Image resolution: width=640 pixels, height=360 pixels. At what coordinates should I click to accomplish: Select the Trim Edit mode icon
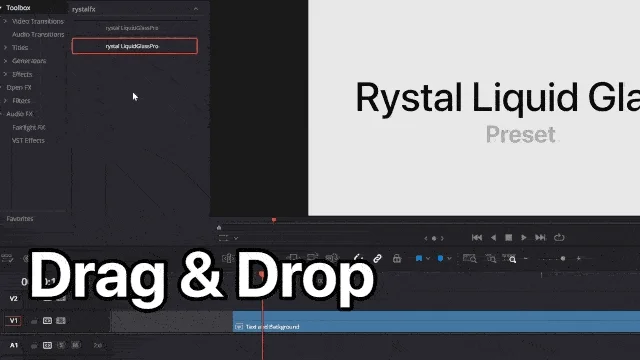click(x=228, y=258)
